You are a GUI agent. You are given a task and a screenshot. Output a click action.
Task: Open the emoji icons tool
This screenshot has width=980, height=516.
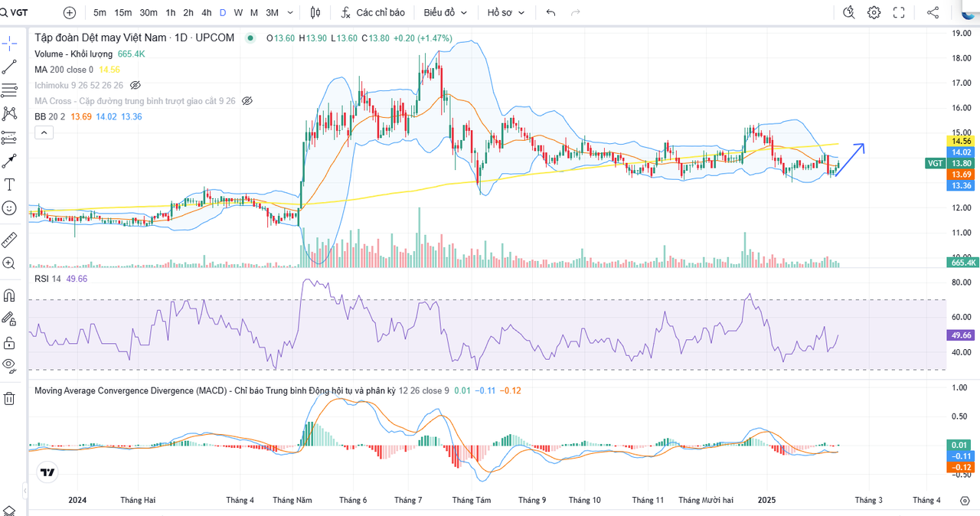click(9, 207)
